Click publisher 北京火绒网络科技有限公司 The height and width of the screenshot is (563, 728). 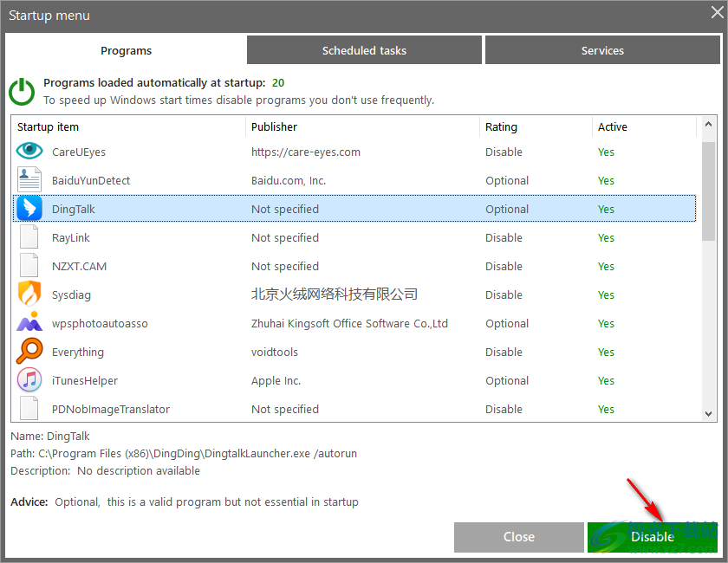335,294
